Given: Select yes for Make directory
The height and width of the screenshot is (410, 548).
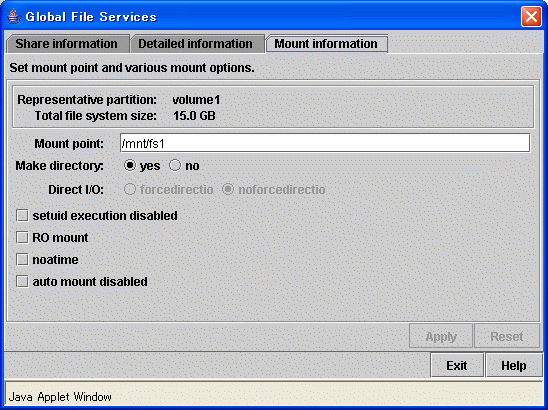Looking at the screenshot, I should [x=130, y=165].
